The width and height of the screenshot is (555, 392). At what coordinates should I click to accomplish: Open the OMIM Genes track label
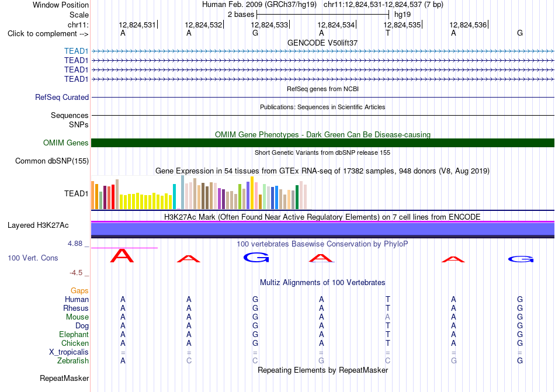click(x=66, y=143)
